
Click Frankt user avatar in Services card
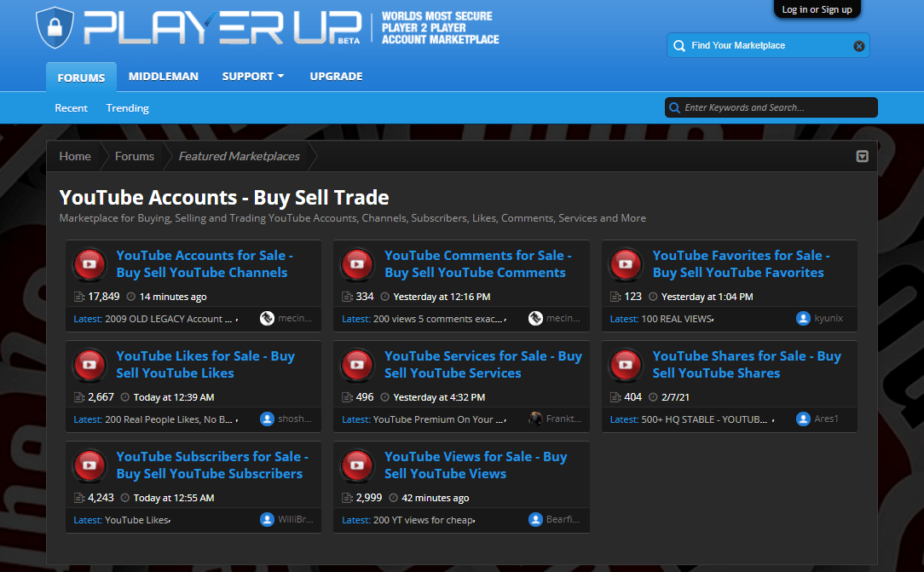point(535,419)
